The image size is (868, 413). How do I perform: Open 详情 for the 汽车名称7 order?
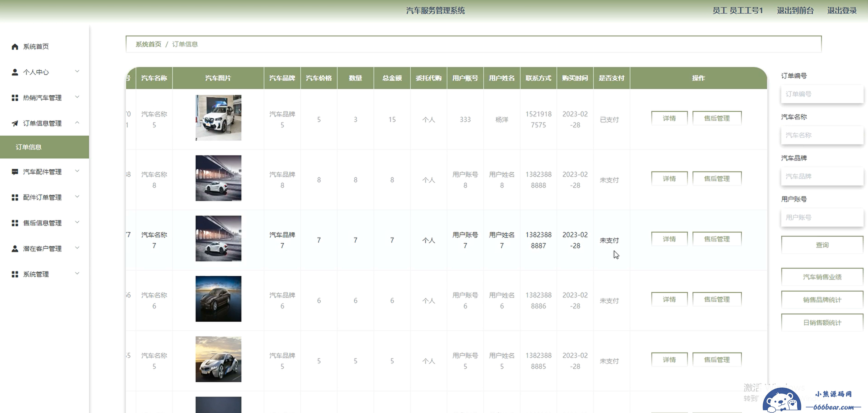[x=669, y=239]
